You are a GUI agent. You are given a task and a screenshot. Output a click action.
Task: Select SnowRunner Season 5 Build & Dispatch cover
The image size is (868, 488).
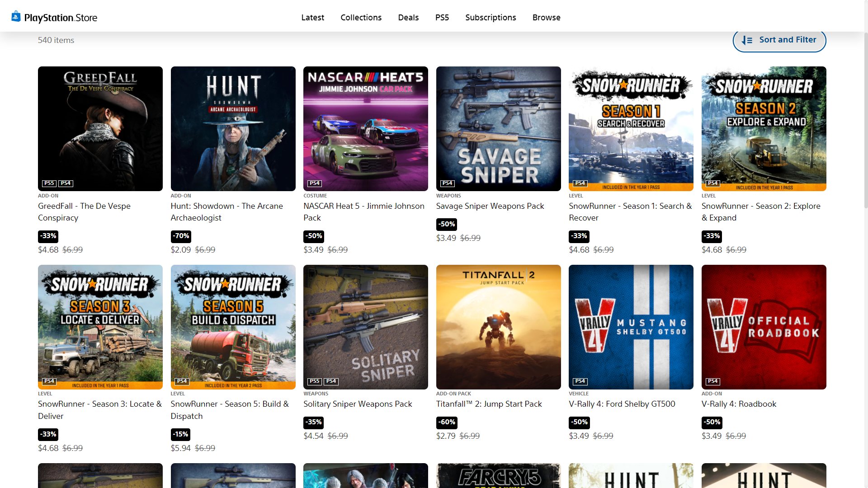[x=233, y=327]
